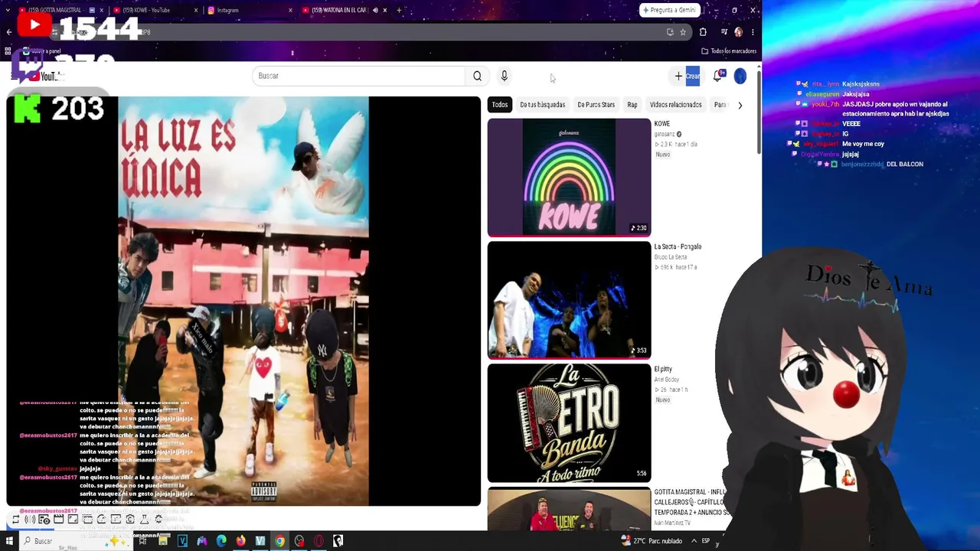Click the swap arrows icon in overlay toolbar

point(15,520)
